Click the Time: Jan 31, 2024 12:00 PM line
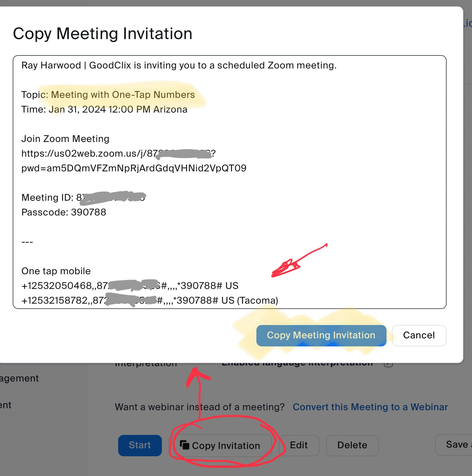This screenshot has width=472, height=476. pyautogui.click(x=104, y=110)
